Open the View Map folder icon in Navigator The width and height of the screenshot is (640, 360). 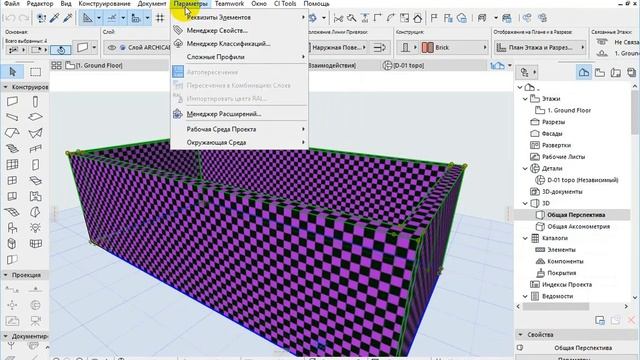click(x=600, y=73)
